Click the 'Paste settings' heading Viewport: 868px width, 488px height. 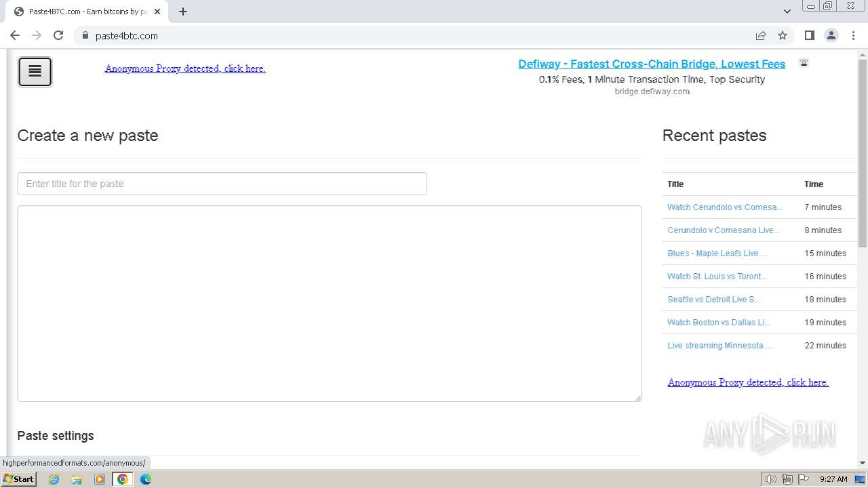click(56, 436)
